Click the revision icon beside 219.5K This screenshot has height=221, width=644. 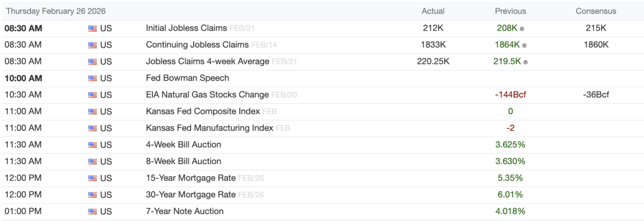pos(525,62)
